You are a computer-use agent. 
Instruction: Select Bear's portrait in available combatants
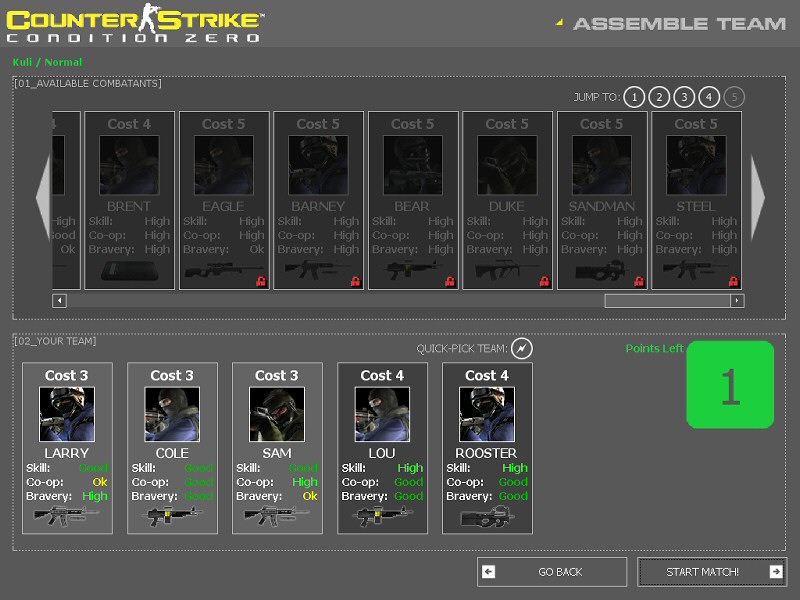[x=412, y=165]
